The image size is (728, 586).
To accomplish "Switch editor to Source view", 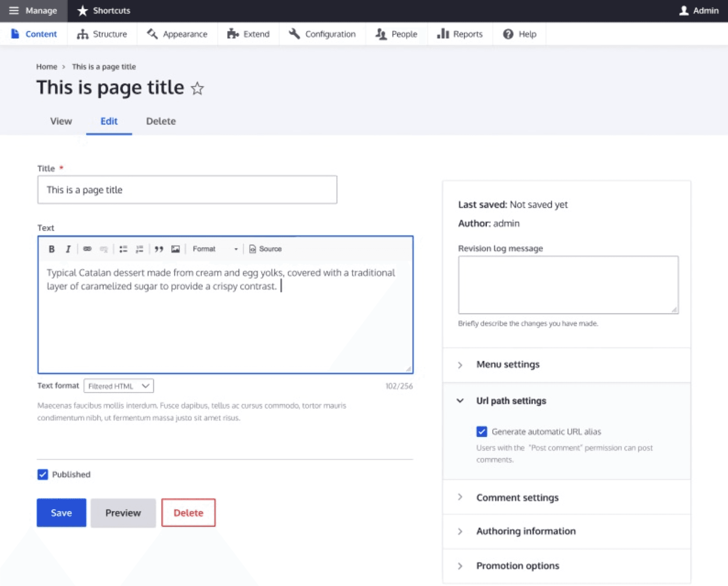I will coord(266,249).
